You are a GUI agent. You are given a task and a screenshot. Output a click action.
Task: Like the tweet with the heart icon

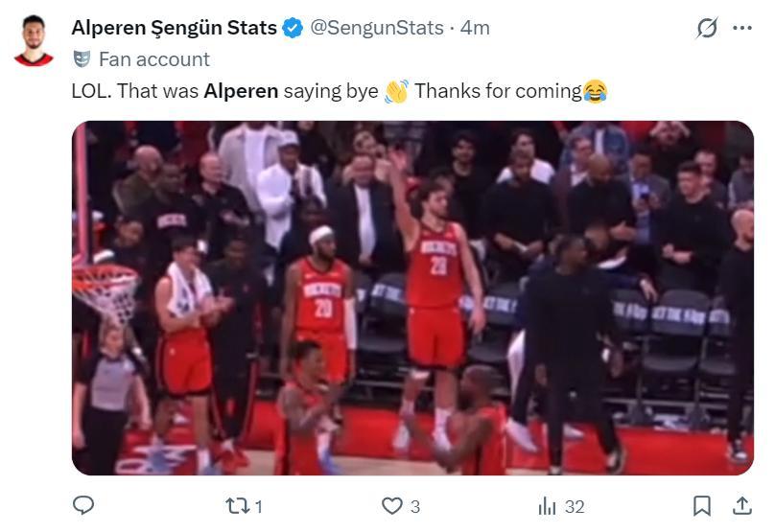[x=391, y=505]
